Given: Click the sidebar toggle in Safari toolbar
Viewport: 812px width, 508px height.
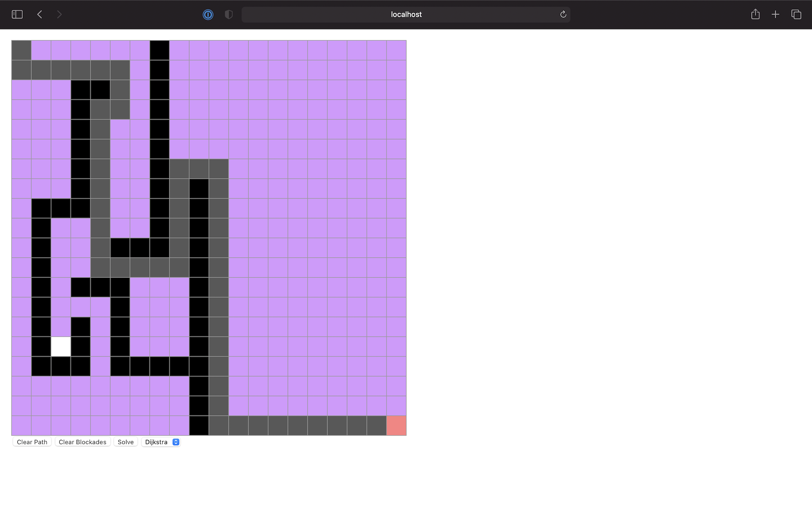Looking at the screenshot, I should 17,14.
